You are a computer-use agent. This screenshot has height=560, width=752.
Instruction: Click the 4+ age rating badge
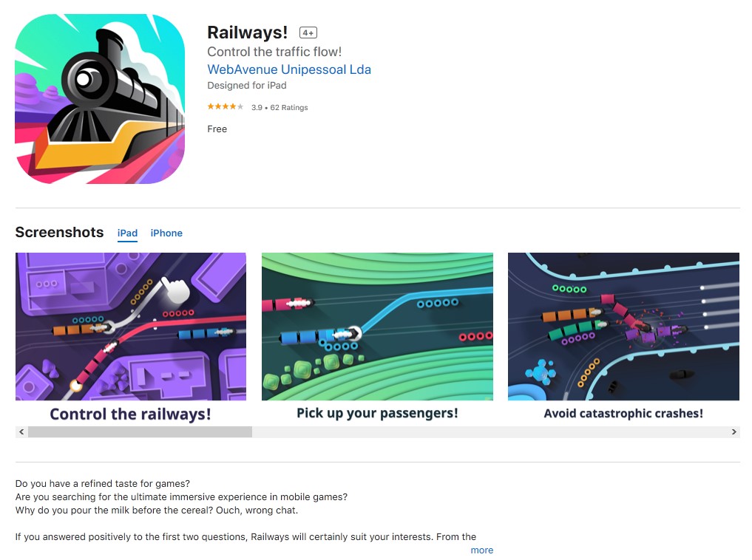point(308,33)
